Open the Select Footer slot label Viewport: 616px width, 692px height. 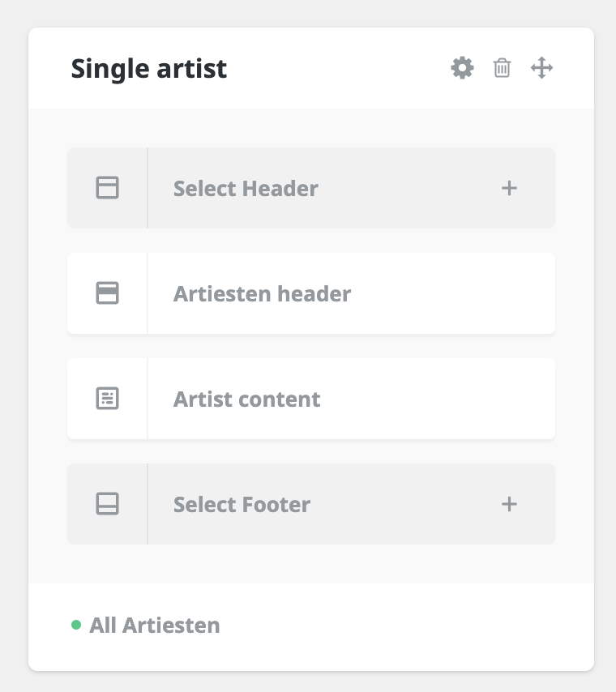(x=242, y=505)
